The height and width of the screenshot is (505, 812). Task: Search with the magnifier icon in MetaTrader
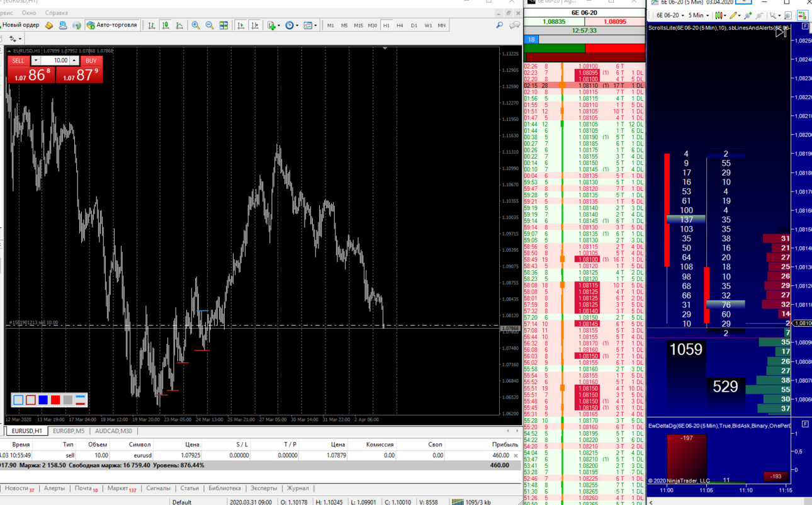tap(499, 25)
